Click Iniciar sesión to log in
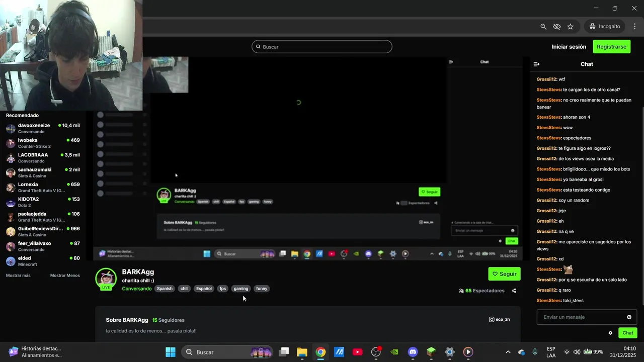Image resolution: width=644 pixels, height=362 pixels. point(569,47)
